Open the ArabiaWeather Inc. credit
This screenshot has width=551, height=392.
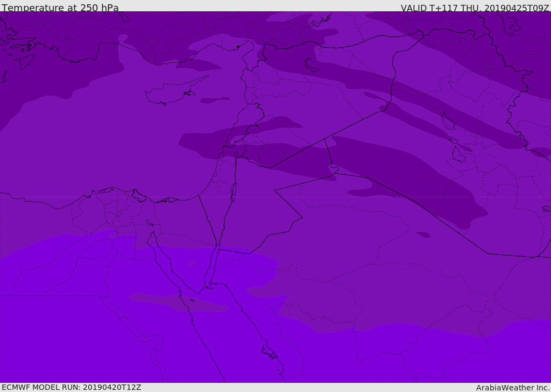513,387
